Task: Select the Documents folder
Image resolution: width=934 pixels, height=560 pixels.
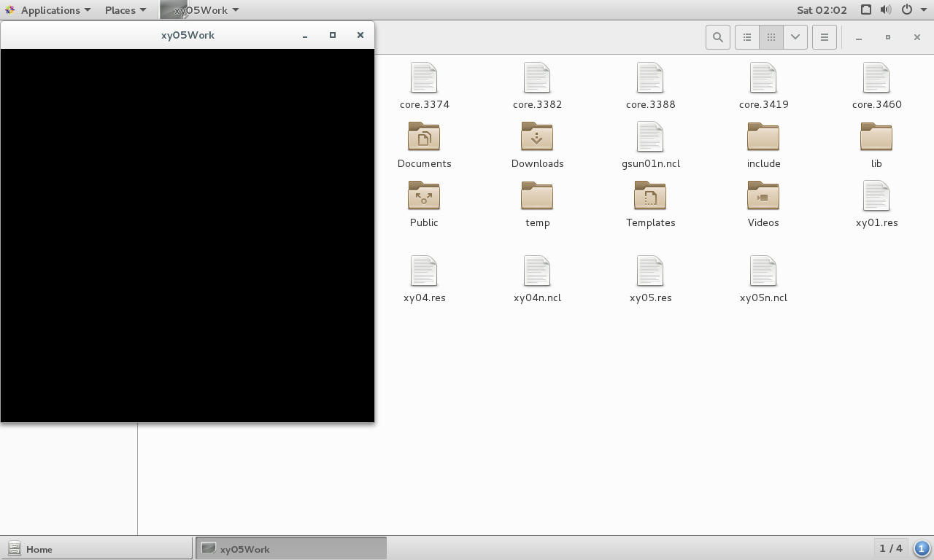Action: coord(424,137)
